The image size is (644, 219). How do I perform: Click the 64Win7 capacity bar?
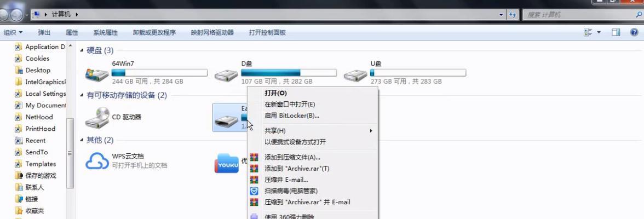coord(160,73)
